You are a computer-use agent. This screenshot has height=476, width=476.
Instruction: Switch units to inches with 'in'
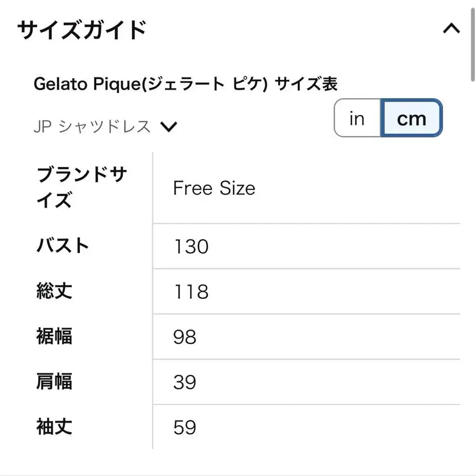358,118
